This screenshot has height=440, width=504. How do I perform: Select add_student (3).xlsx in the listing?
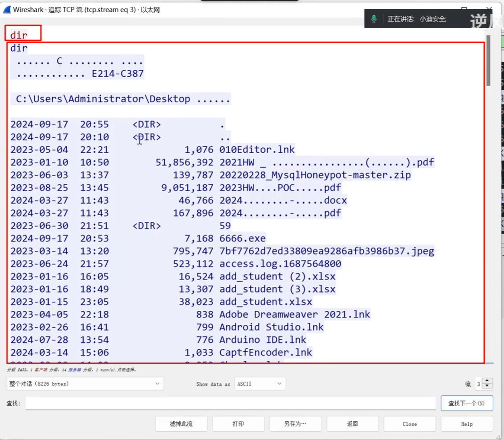pos(277,289)
